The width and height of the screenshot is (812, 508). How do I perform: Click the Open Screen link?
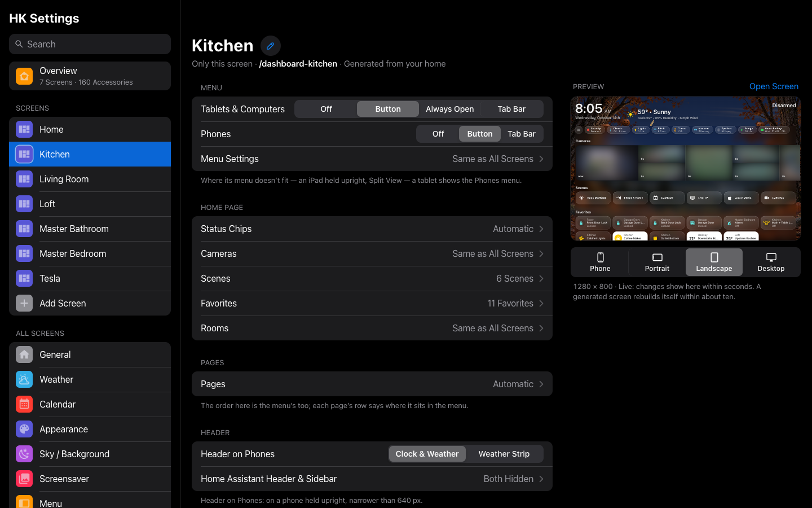[774, 86]
